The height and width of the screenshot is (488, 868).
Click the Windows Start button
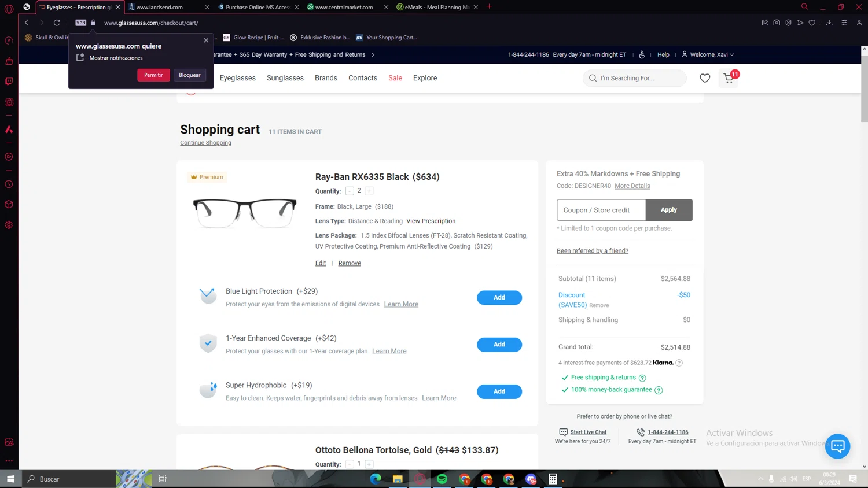10,479
